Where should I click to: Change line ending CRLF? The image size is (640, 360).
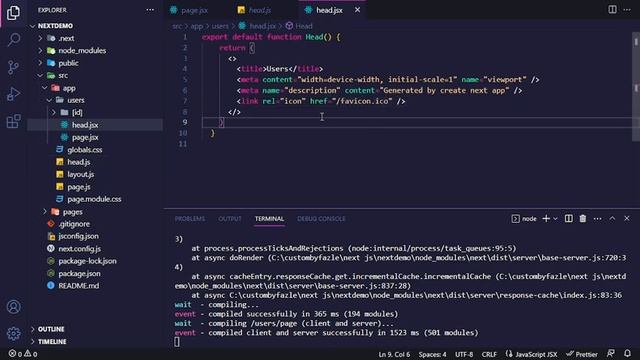(x=489, y=354)
